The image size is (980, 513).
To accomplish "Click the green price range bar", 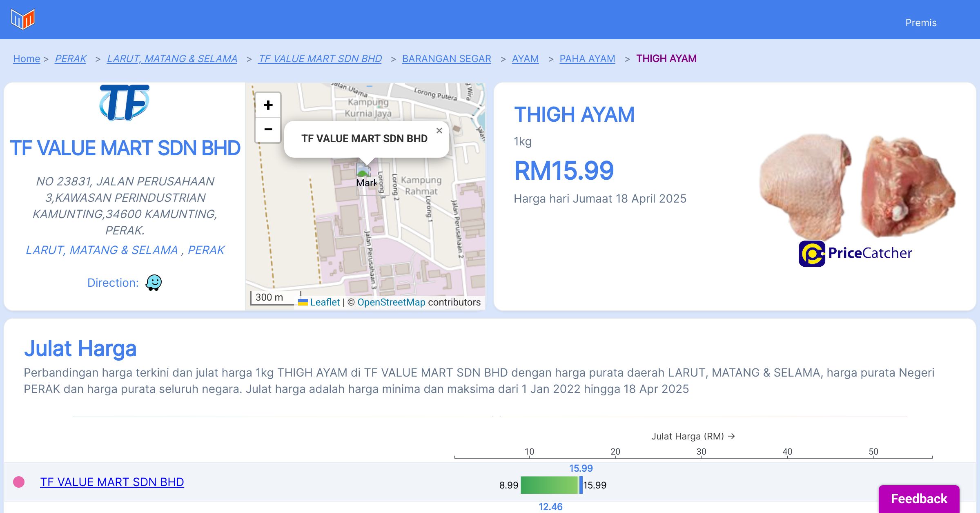I will [x=550, y=485].
